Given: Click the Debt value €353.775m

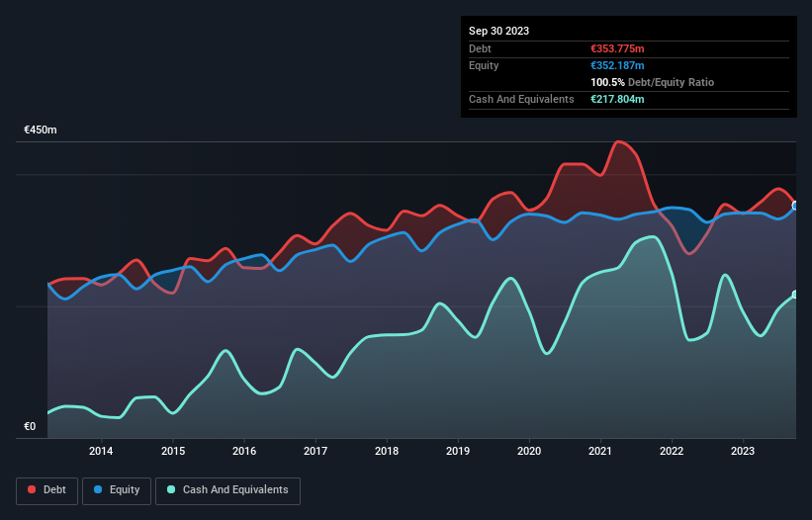Looking at the screenshot, I should point(617,48).
